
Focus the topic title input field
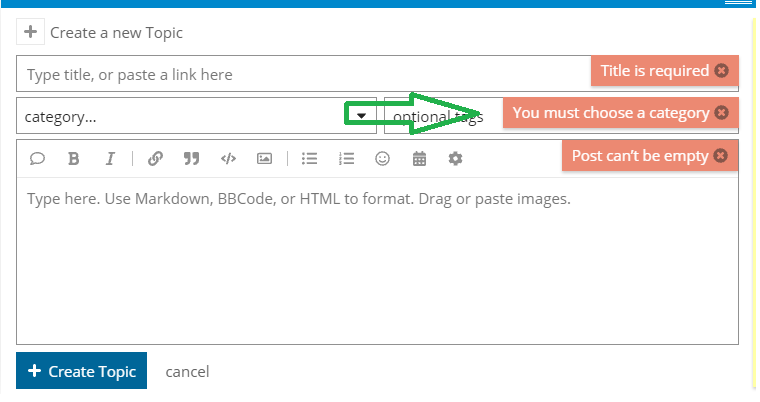click(x=303, y=74)
